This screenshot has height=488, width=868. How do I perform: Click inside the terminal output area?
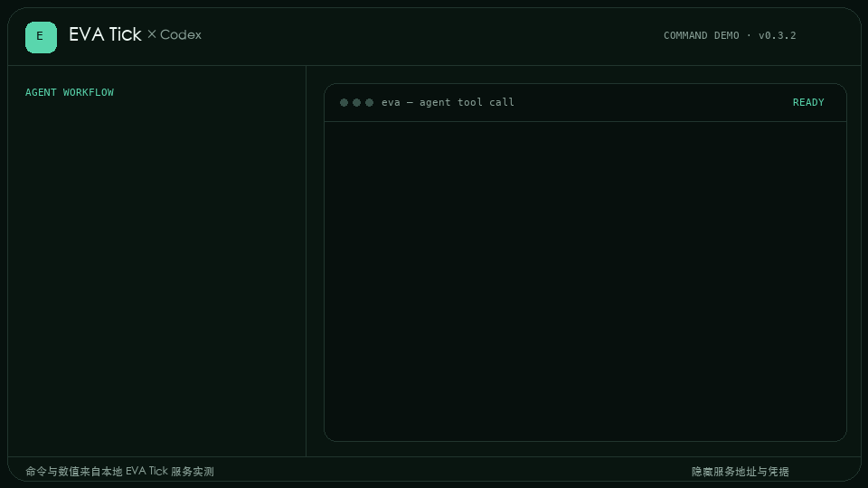(585, 281)
